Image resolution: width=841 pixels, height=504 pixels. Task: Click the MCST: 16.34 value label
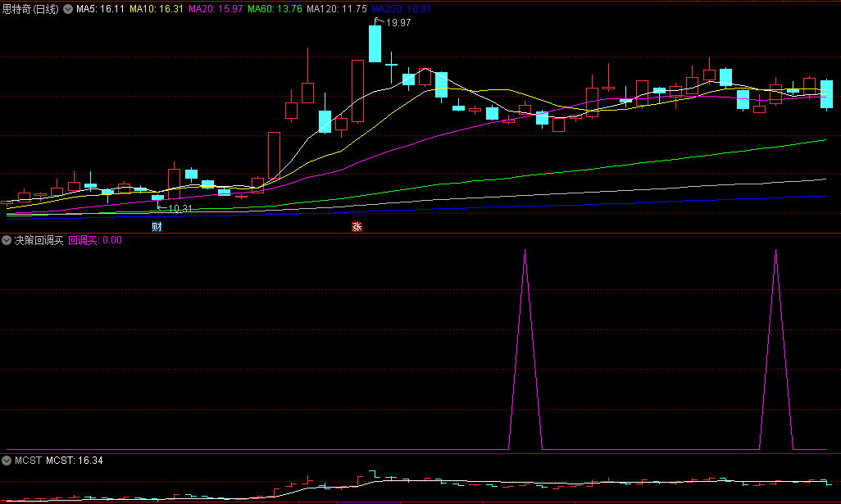75,461
